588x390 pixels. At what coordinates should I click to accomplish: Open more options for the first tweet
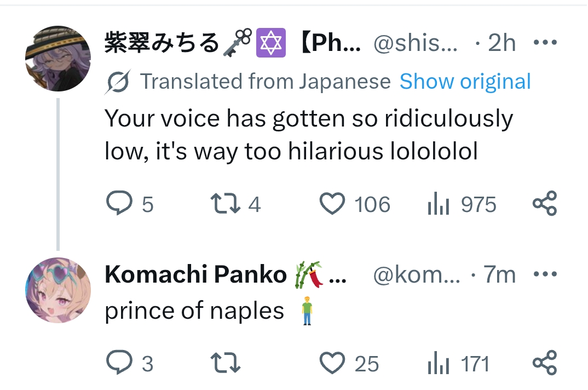coord(544,43)
